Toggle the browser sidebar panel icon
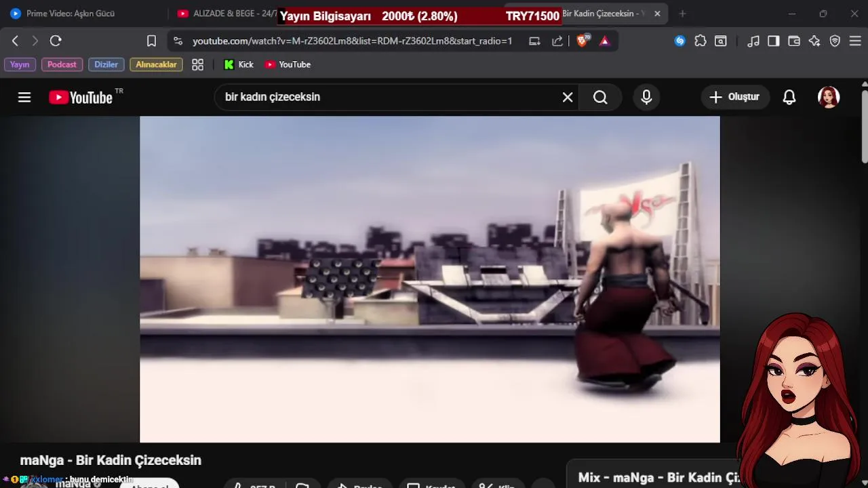The height and width of the screenshot is (488, 868). [x=773, y=41]
